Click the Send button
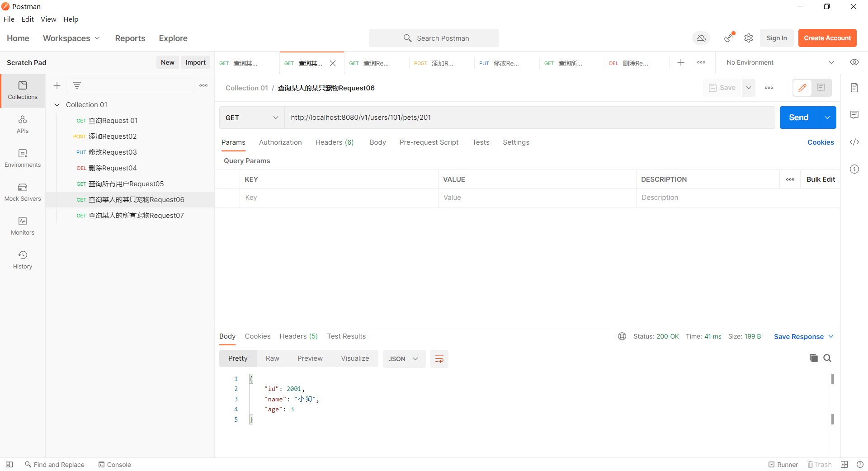 [799, 118]
